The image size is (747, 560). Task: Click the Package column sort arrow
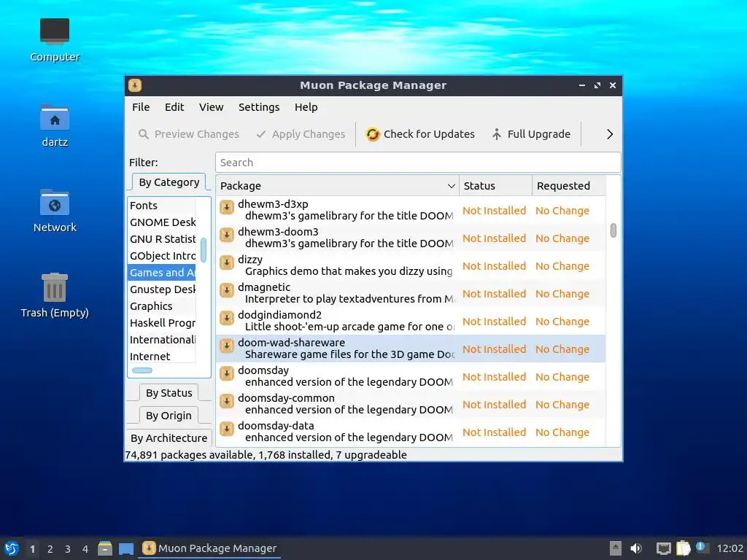pyautogui.click(x=451, y=186)
